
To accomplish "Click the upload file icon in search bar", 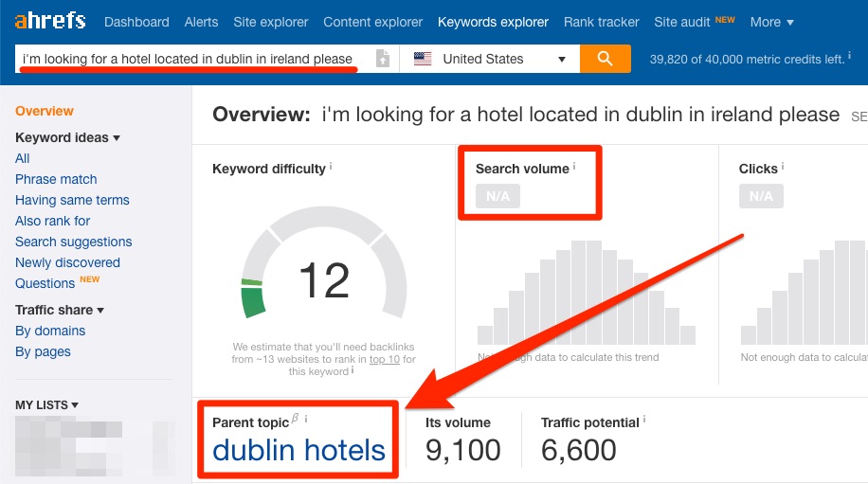I will pyautogui.click(x=383, y=59).
